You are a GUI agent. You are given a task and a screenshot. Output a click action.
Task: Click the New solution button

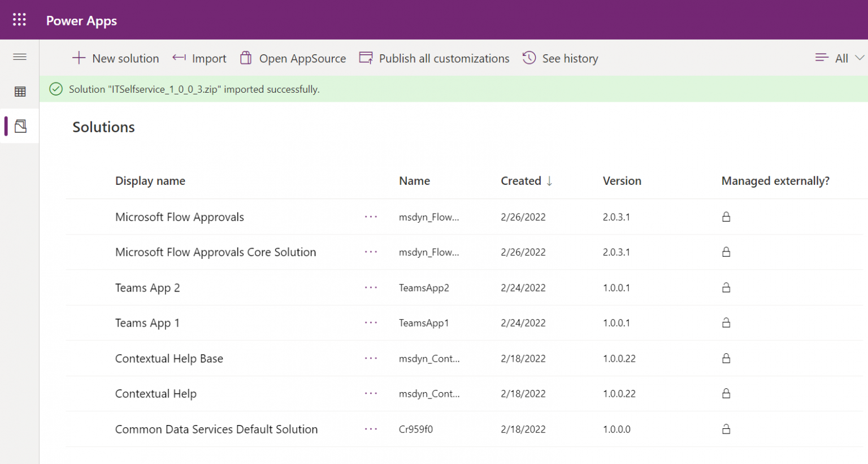coord(116,58)
